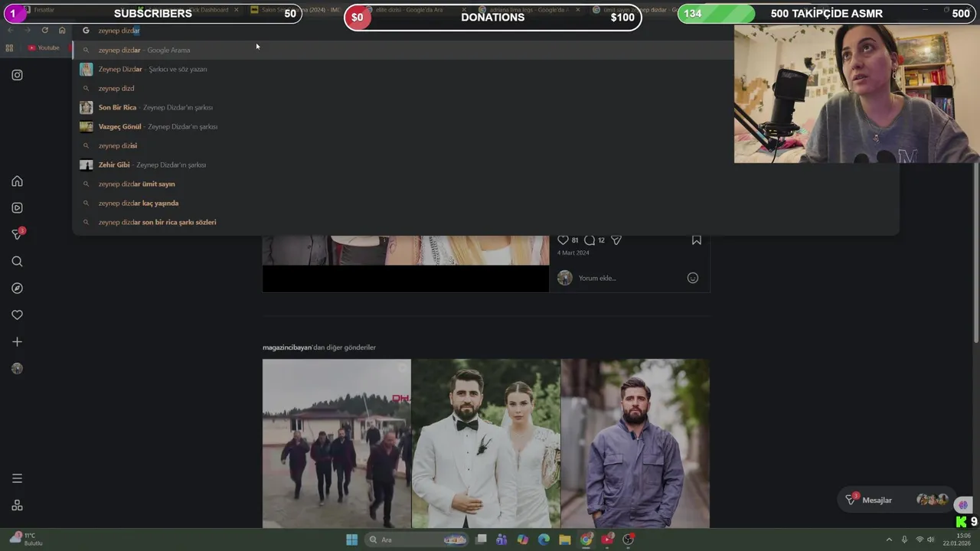
Task: Open the Youtube bookmark
Action: [x=44, y=48]
